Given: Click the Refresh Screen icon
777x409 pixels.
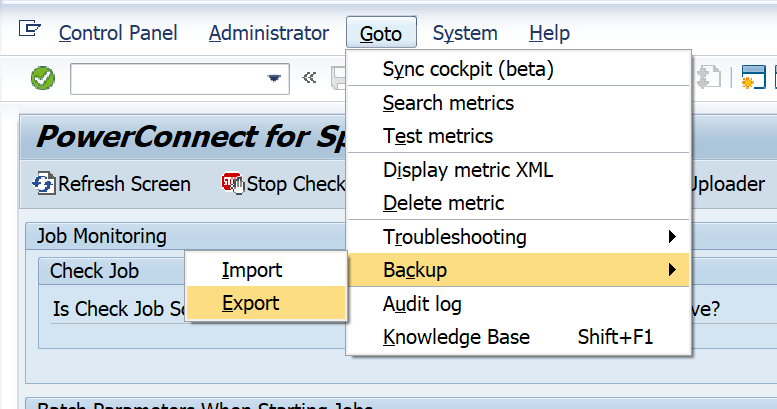Looking at the screenshot, I should [44, 184].
